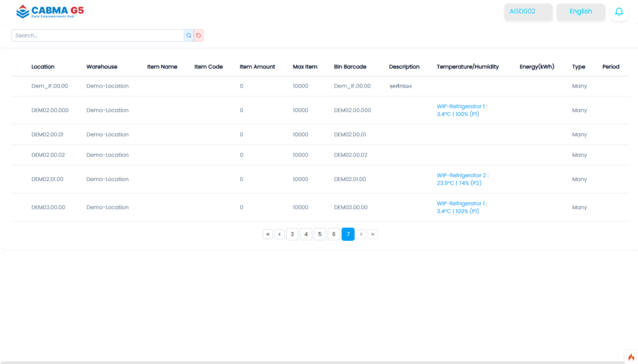Viewport: 638px width, 364px height.
Task: Open WIP-Refrigerator 1 link for DEM02.00.000
Action: click(461, 110)
